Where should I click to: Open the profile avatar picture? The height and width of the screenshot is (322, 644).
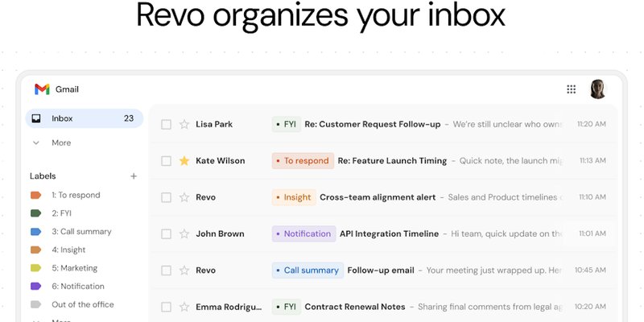coord(597,89)
